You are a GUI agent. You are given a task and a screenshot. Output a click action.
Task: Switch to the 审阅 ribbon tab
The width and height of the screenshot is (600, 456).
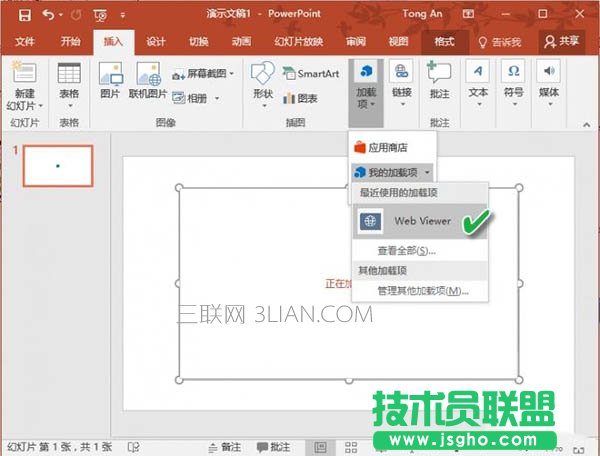click(x=356, y=41)
